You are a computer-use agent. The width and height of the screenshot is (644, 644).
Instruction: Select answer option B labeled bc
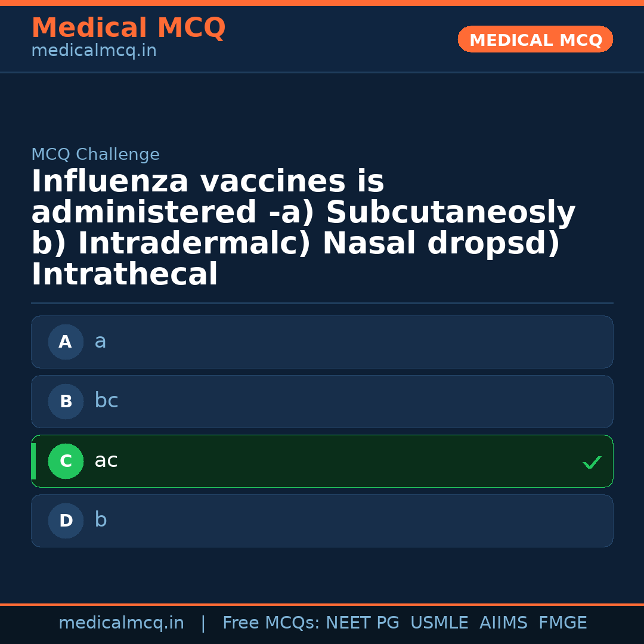(322, 401)
